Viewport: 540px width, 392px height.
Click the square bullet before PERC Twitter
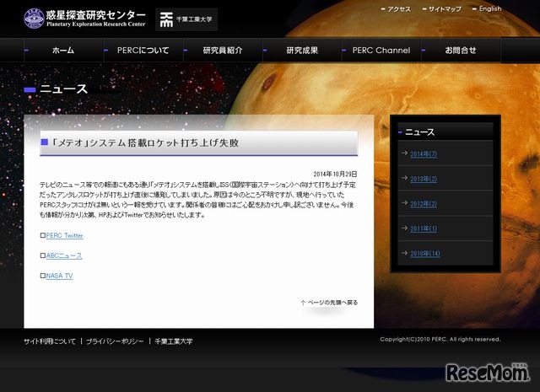[x=43, y=235]
